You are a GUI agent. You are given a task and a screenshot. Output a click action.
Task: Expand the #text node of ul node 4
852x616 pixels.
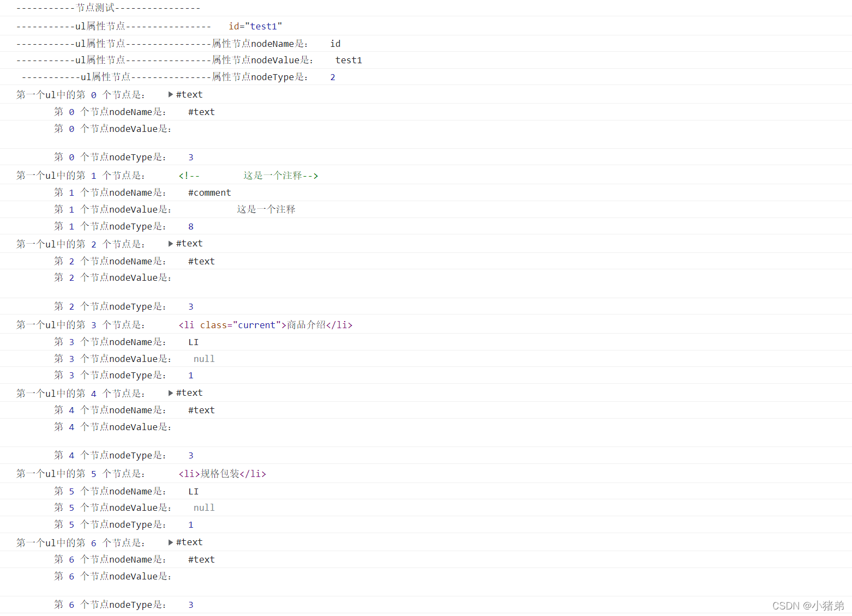[171, 393]
